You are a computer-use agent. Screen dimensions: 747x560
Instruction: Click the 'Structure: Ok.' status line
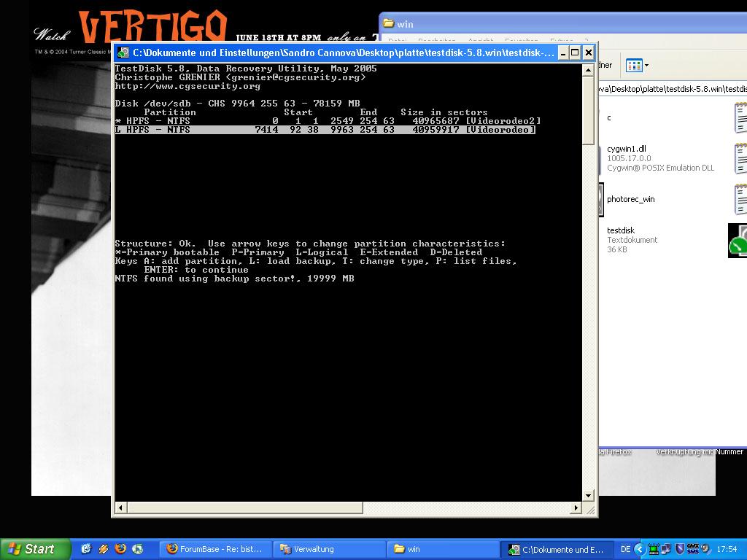[309, 244]
